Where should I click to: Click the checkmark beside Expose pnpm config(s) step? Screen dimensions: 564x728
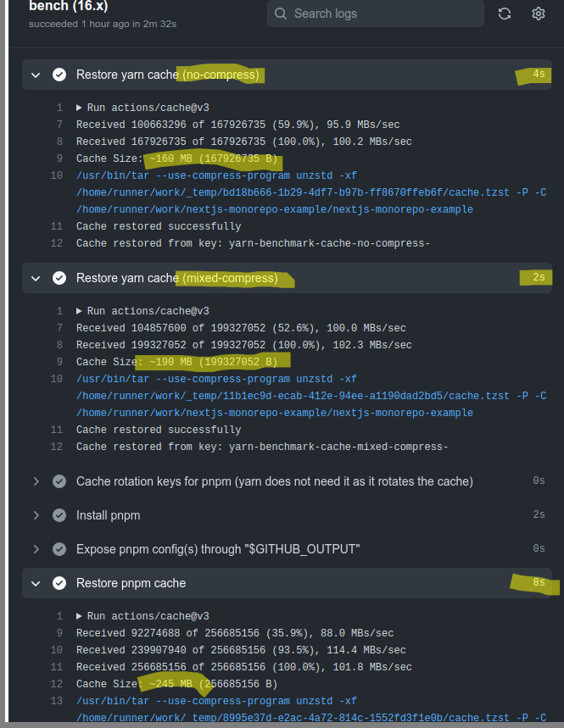59,548
